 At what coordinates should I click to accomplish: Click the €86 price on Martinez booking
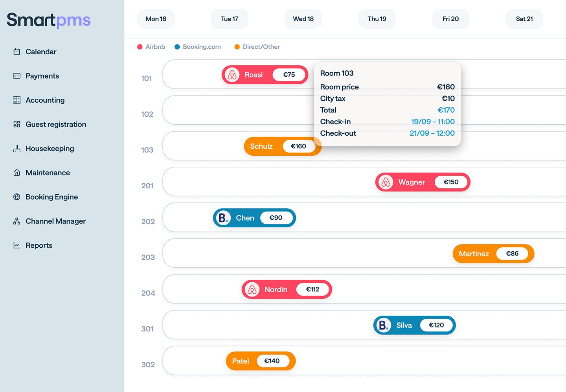coord(512,254)
